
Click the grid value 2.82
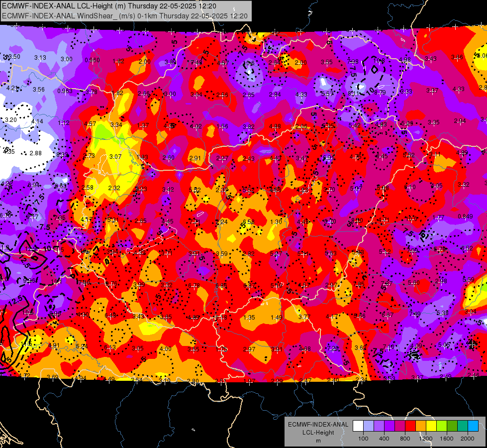248,254
